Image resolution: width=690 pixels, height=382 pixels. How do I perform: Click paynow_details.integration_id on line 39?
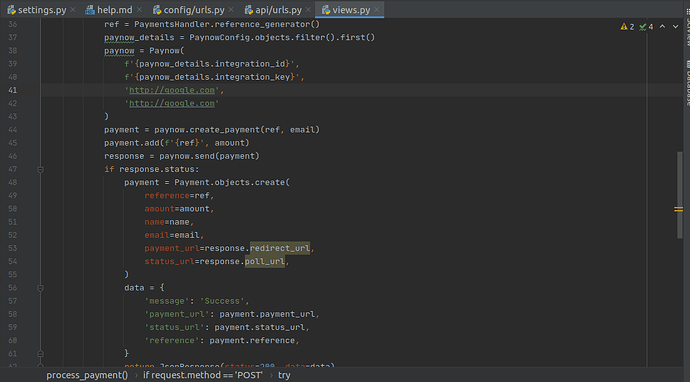click(x=212, y=64)
